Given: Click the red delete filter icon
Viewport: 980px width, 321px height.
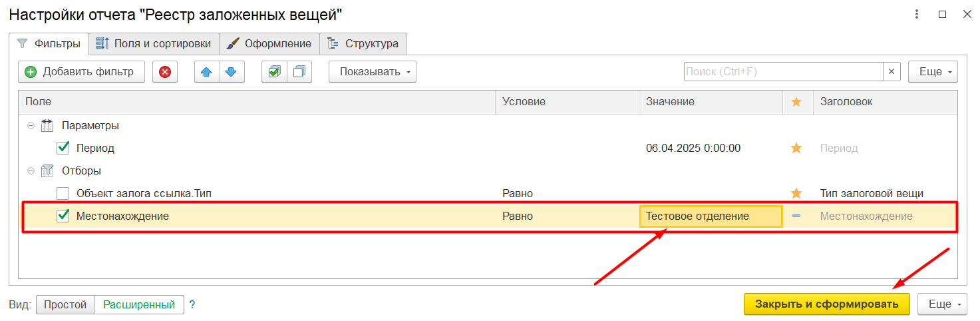Looking at the screenshot, I should [x=165, y=72].
